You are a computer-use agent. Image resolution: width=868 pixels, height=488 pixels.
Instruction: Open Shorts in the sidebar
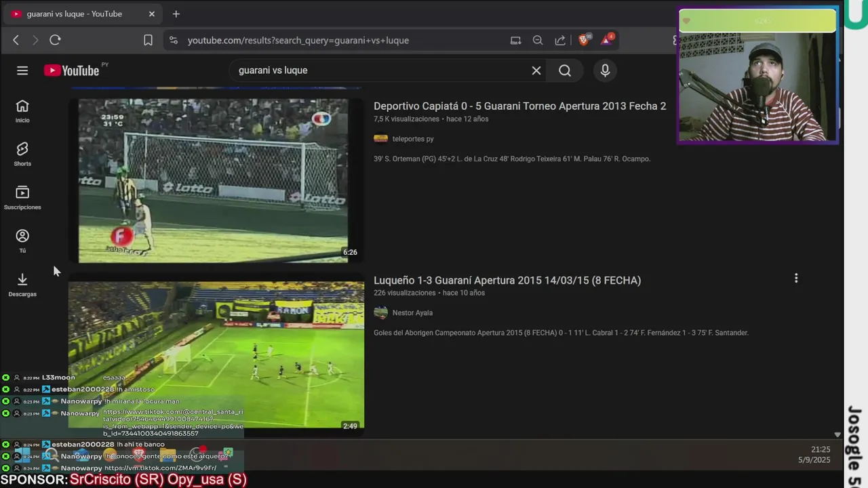point(22,155)
